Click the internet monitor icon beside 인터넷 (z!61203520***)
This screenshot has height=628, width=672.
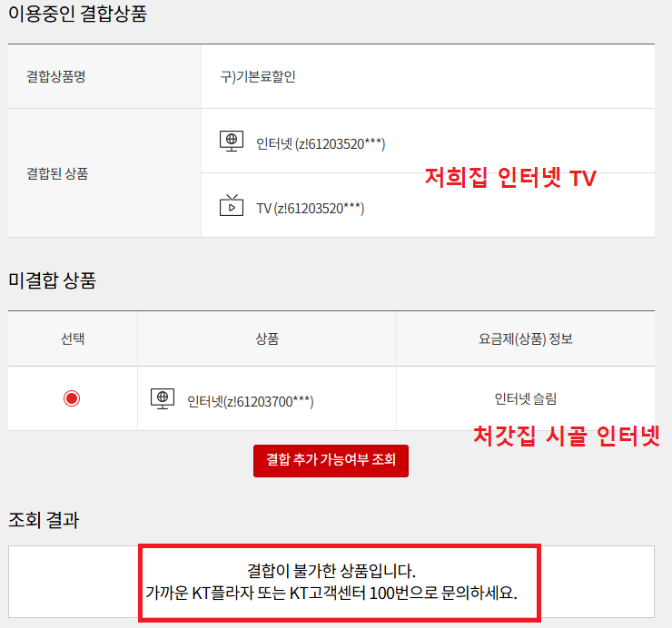coord(232,142)
